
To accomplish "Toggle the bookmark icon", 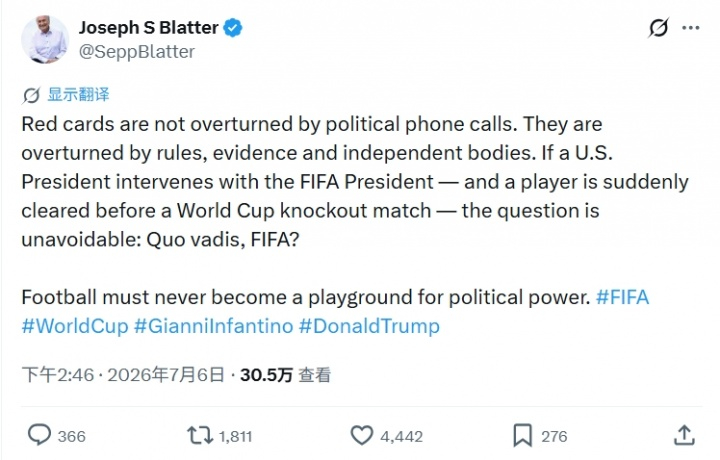I will [523, 435].
